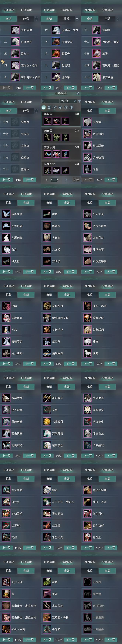Switch 马具秘鉴 to grid view
The image size is (122, 644).
[49, 108]
